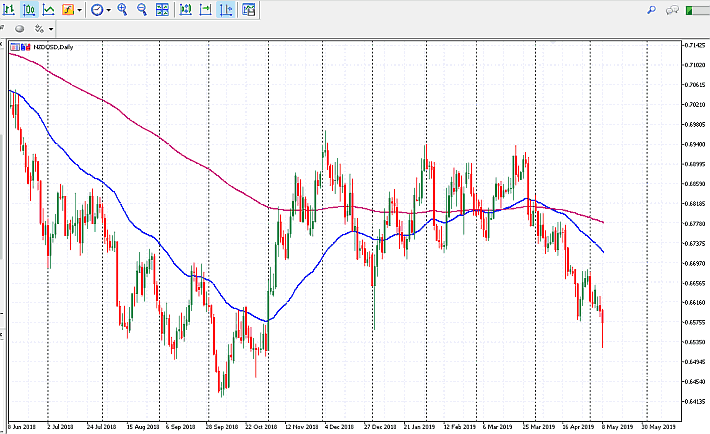710x434 pixels.
Task: Toggle candlestick chart mode
Action: coord(28,10)
